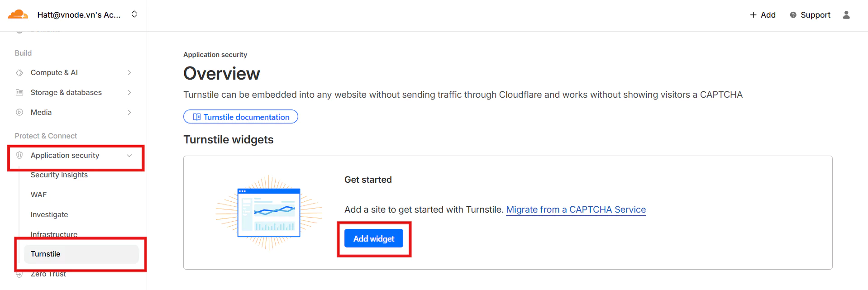Open Security insights in sidebar

tap(59, 175)
